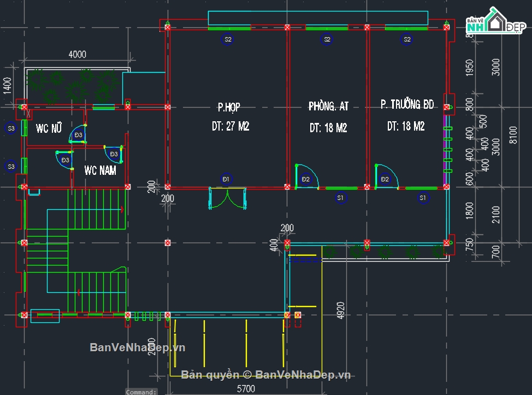Viewport: 532px width, 395px height.
Task: Select the S2 window tag above P.HỌP
Action: tap(227, 39)
